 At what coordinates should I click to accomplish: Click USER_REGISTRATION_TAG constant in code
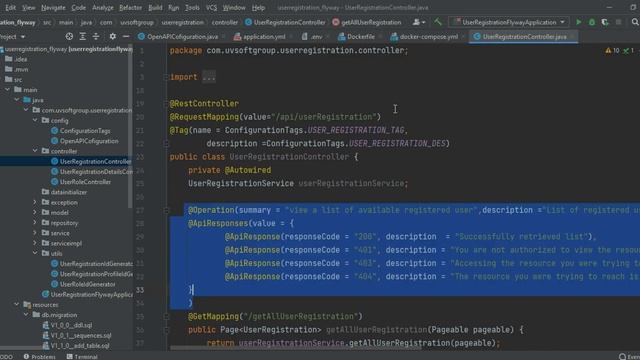356,130
